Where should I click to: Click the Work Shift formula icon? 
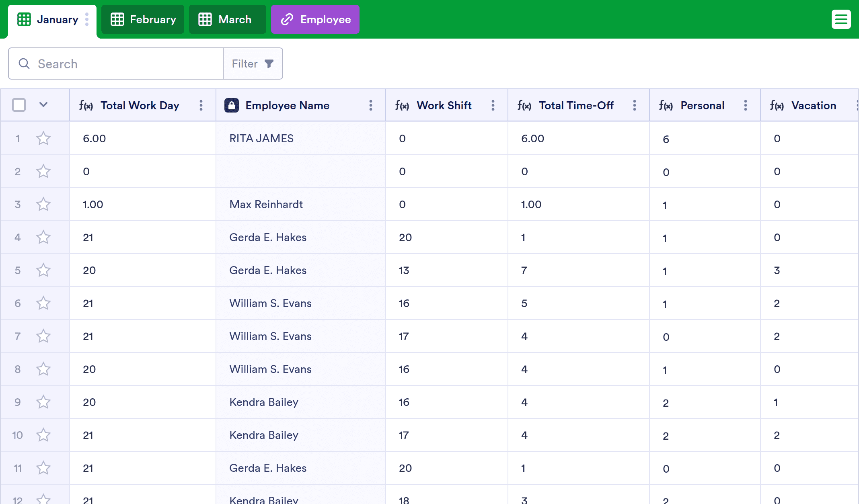point(402,105)
